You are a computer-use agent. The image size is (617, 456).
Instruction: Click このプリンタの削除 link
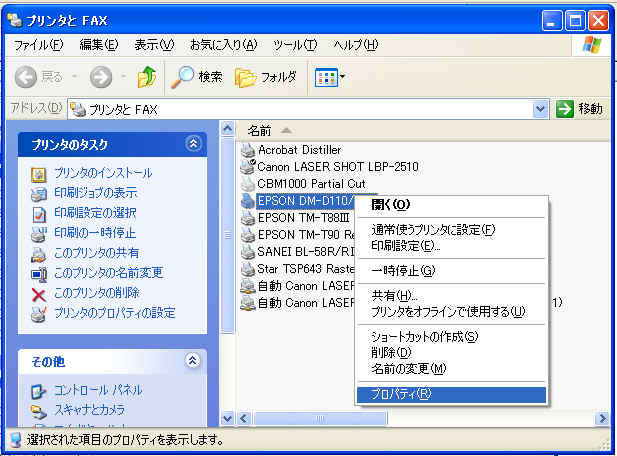pyautogui.click(x=97, y=293)
